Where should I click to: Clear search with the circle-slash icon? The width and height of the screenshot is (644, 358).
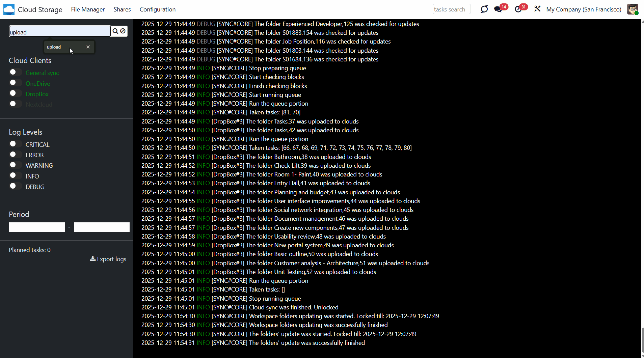coord(123,31)
